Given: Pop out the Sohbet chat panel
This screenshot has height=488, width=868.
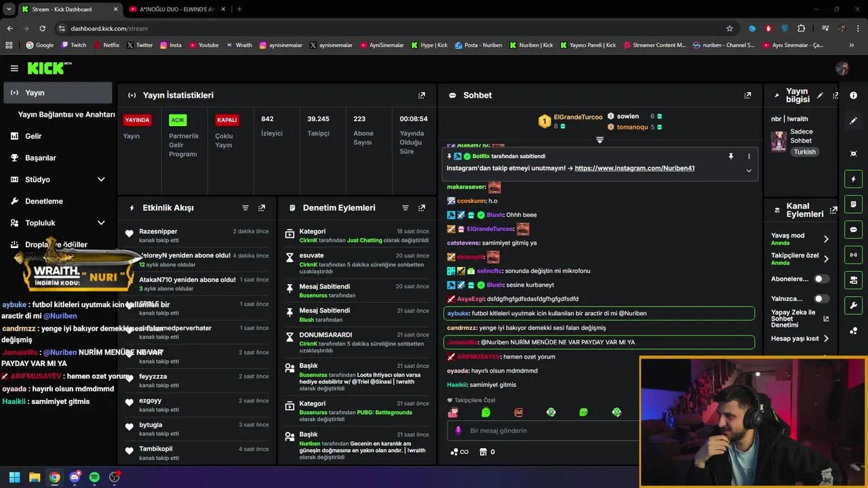Looking at the screenshot, I should click(747, 96).
